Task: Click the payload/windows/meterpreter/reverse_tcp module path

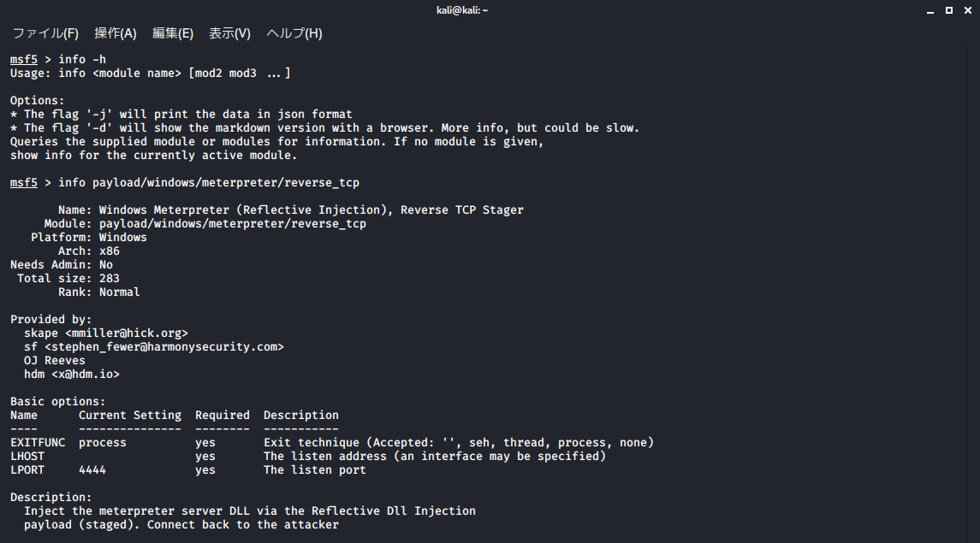Action: pyautogui.click(x=233, y=223)
